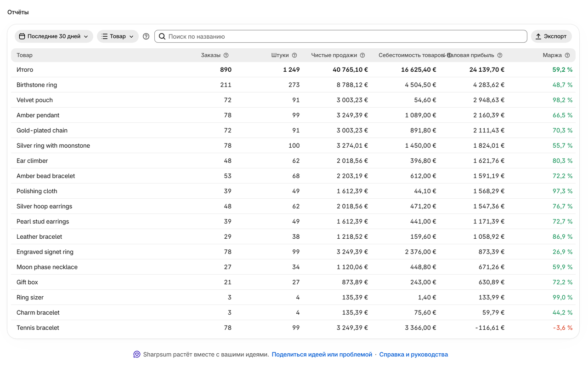Click help icon next to Штуки column
The width and height of the screenshot is (588, 368).
(294, 55)
